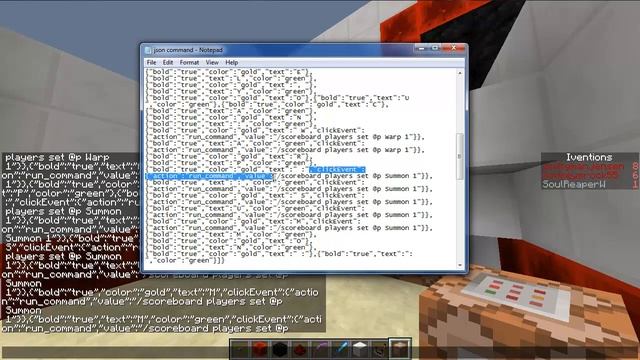Click the Notepad icon in the title bar
This screenshot has width=640, height=360.
coord(148,50)
